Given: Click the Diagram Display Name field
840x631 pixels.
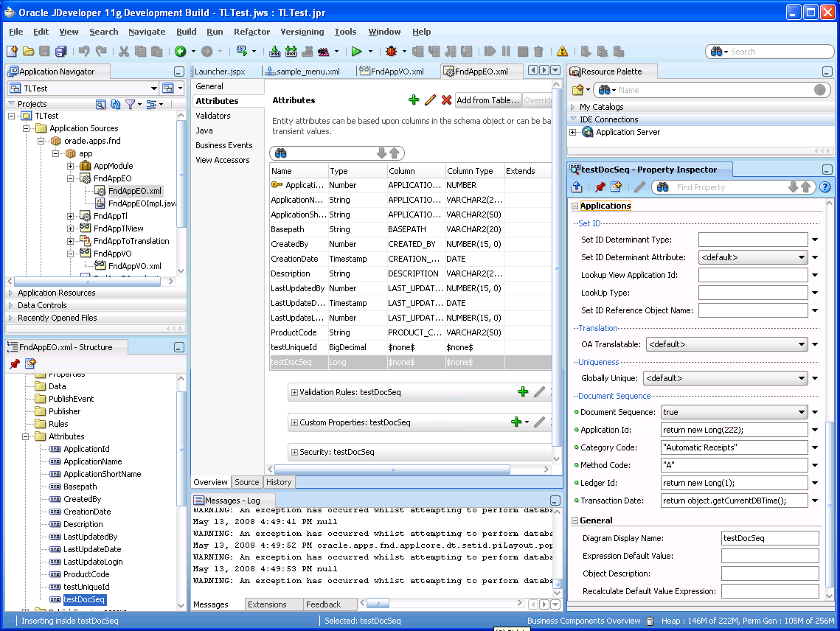Looking at the screenshot, I should (x=770, y=538).
